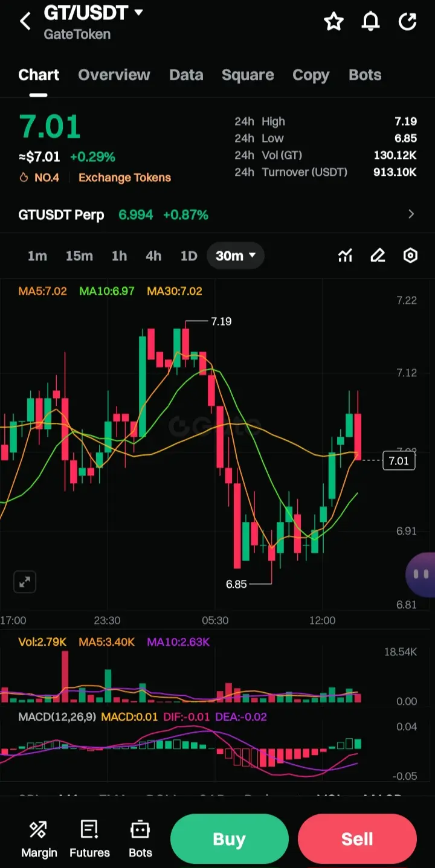
Task: Go to the Square tab
Action: [x=248, y=75]
